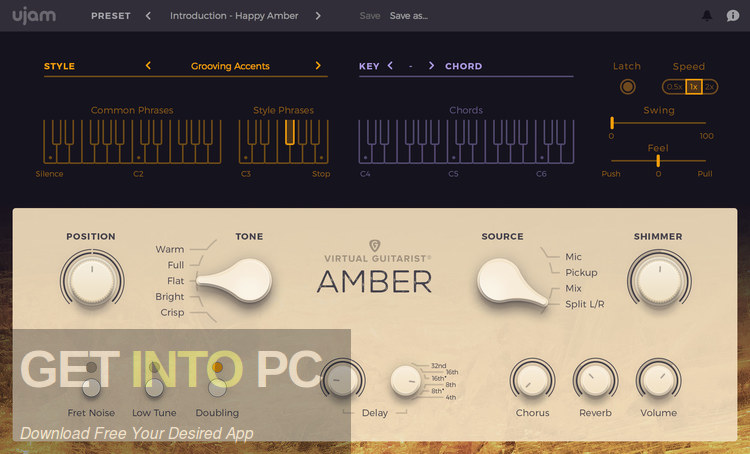Set Tone to Warm

pos(169,249)
